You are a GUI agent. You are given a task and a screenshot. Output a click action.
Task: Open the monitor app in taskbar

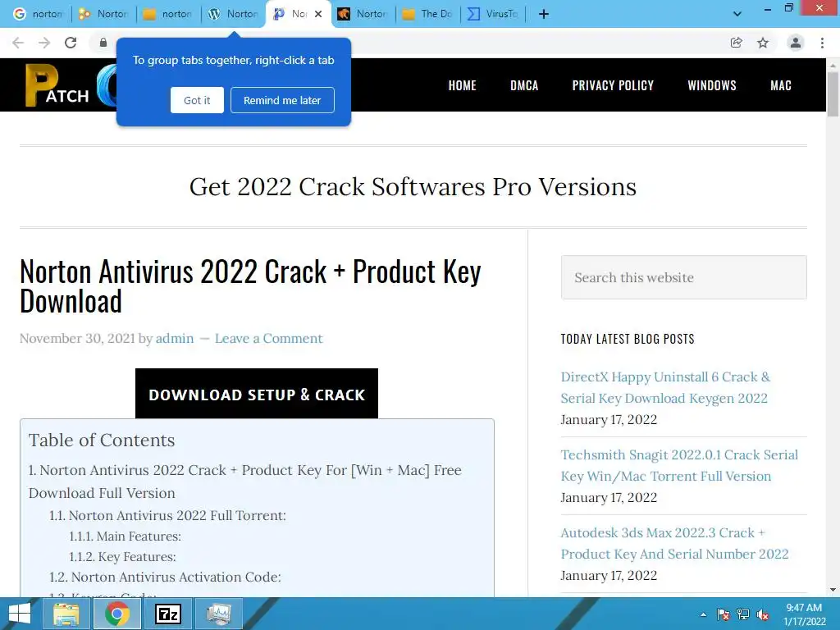click(219, 614)
